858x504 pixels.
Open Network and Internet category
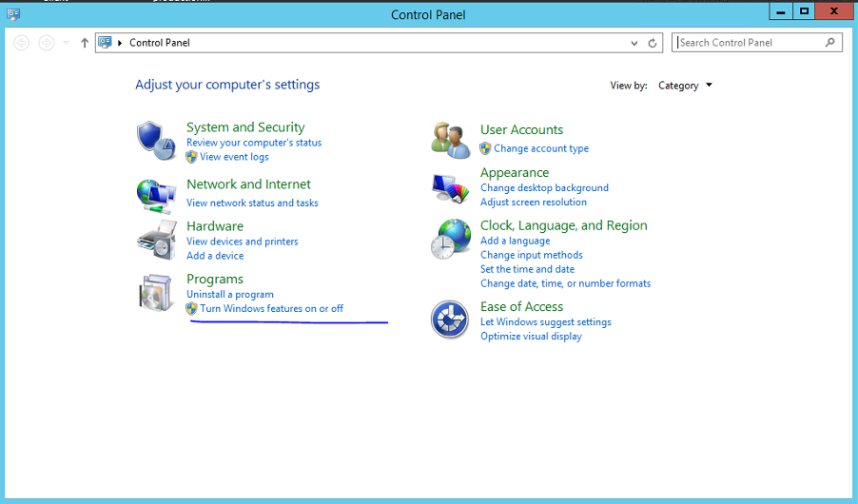tap(248, 184)
